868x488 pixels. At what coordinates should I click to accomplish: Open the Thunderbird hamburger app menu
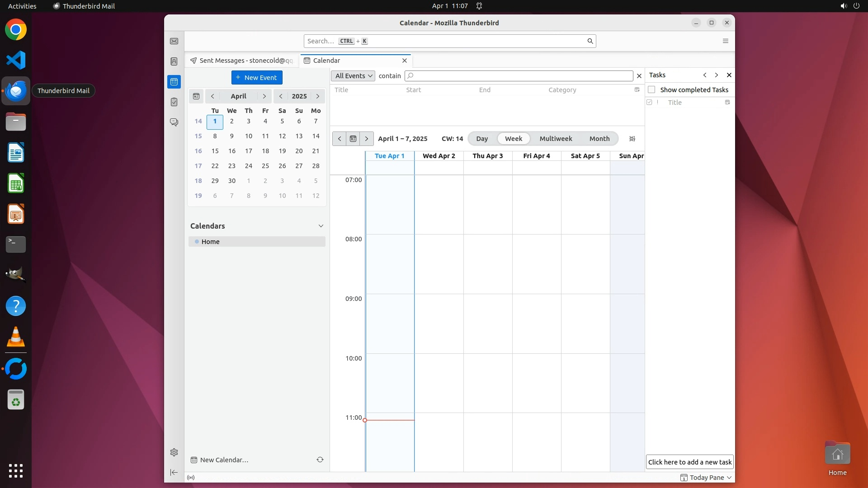pyautogui.click(x=726, y=41)
